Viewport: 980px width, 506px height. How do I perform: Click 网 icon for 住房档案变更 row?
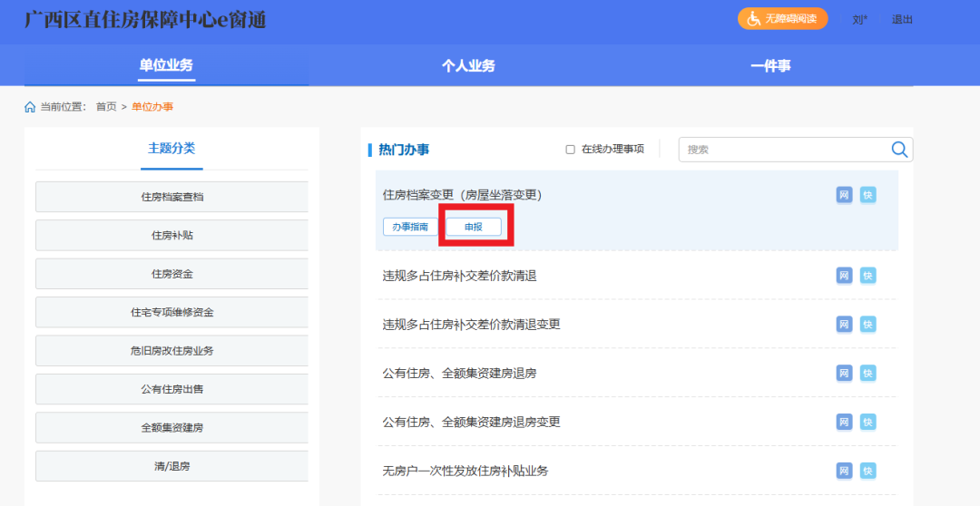pyautogui.click(x=844, y=195)
